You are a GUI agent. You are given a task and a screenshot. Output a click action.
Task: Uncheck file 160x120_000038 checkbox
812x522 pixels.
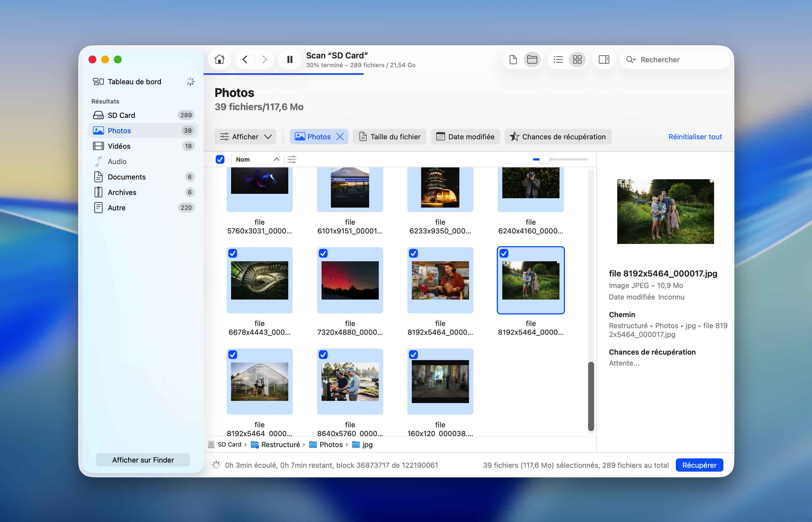pos(413,355)
